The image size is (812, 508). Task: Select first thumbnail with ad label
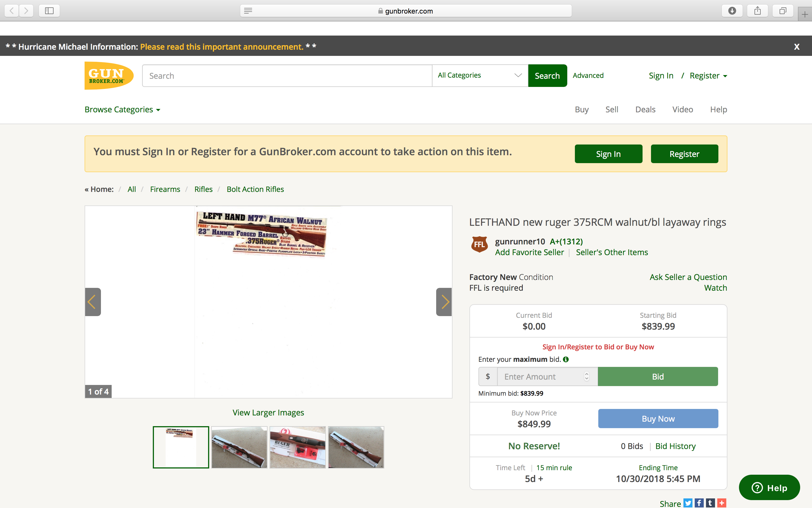tap(181, 447)
